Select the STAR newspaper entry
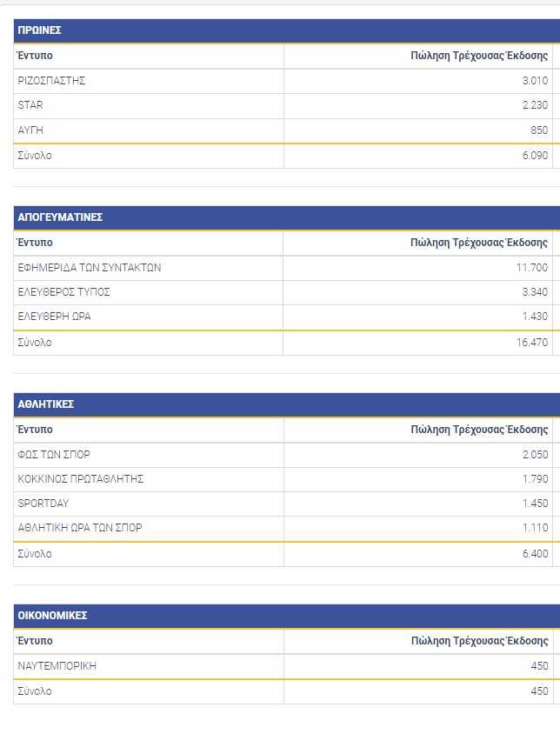This screenshot has width=560, height=734. click(30, 105)
